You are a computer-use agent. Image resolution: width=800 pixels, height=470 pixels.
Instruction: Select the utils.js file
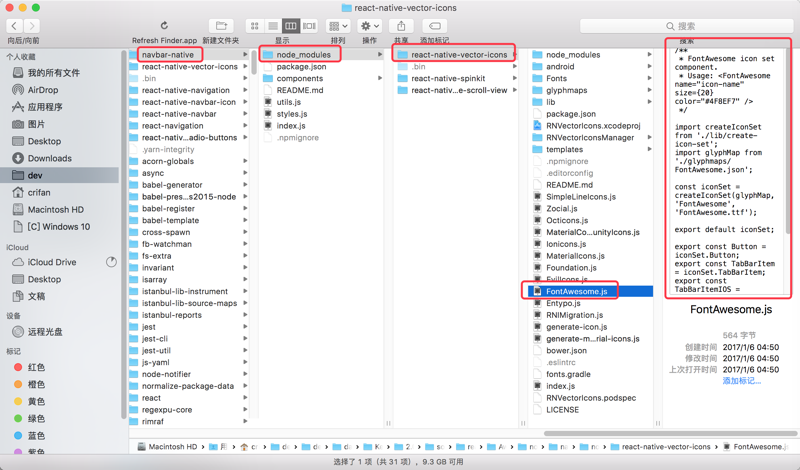pyautogui.click(x=289, y=102)
